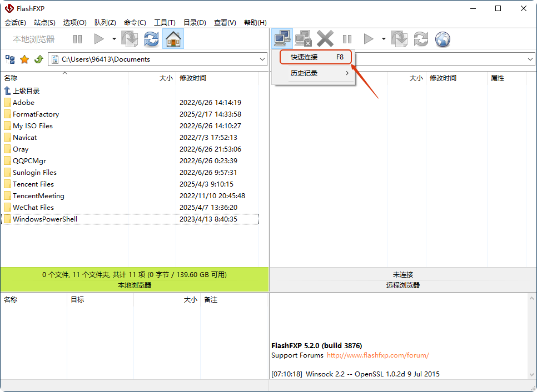Click the remote refresh icon
537x392 pixels.
point(421,39)
